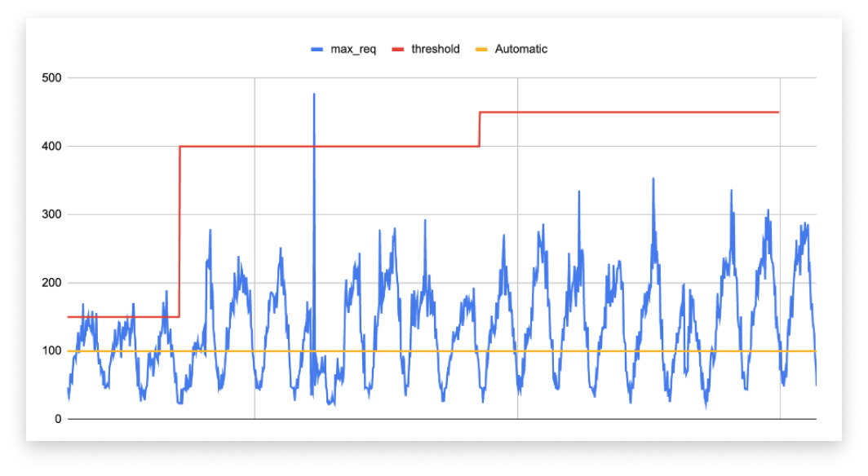
Task: Click the 300 label on the y-axis
Action: click(53, 214)
